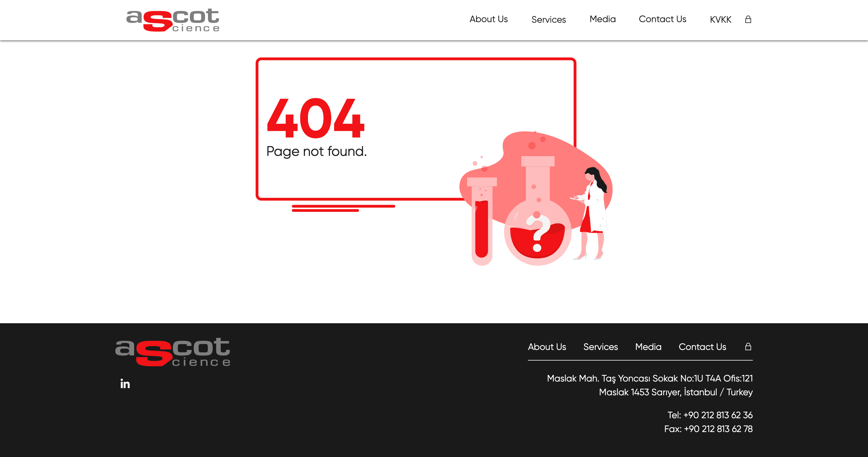
Task: Click the lock icon in the header
Action: [x=748, y=20]
